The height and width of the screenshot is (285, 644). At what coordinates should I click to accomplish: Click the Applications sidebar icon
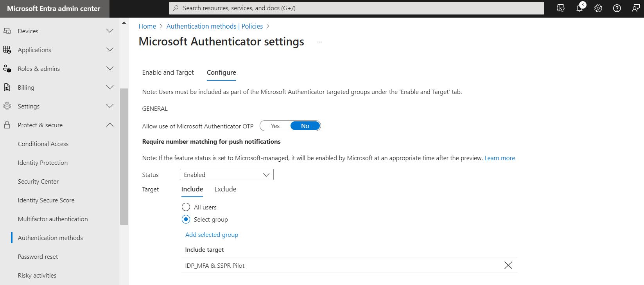pyautogui.click(x=7, y=50)
